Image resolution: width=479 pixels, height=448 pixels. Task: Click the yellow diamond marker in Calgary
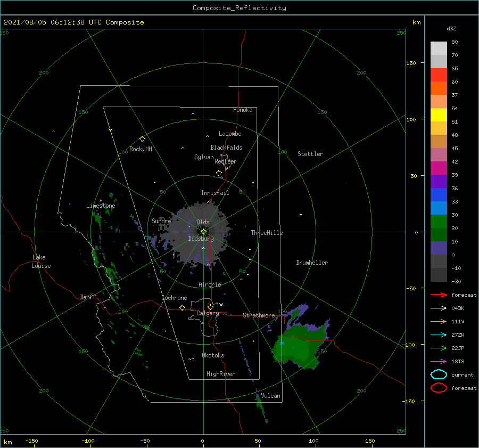pos(210,307)
